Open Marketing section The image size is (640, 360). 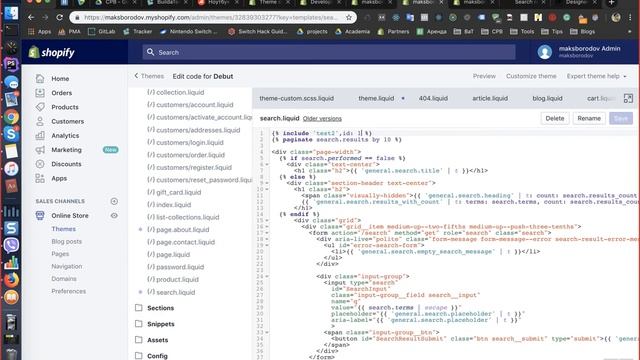66,150
